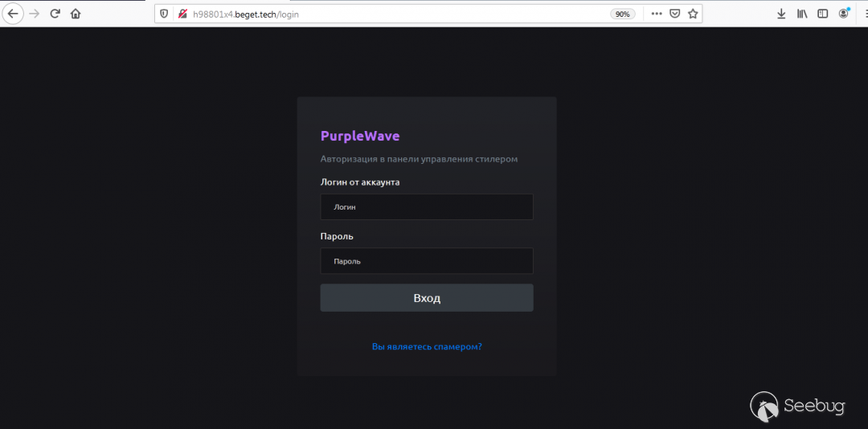This screenshot has height=429, width=868.
Task: Save page to Pocket icon
Action: point(675,14)
